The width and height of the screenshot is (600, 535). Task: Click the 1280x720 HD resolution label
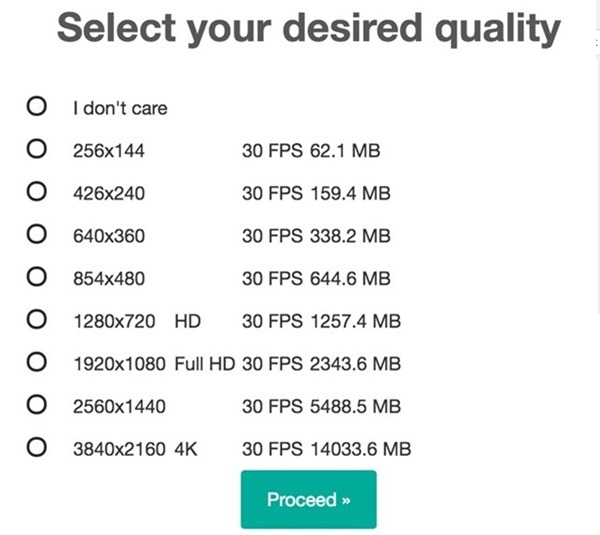137,321
